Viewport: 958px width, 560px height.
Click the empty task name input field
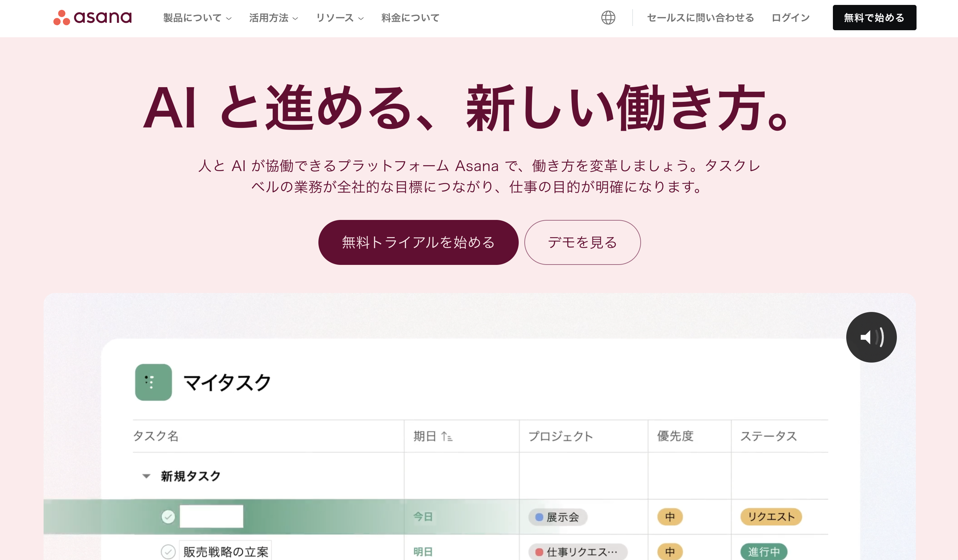tap(211, 517)
